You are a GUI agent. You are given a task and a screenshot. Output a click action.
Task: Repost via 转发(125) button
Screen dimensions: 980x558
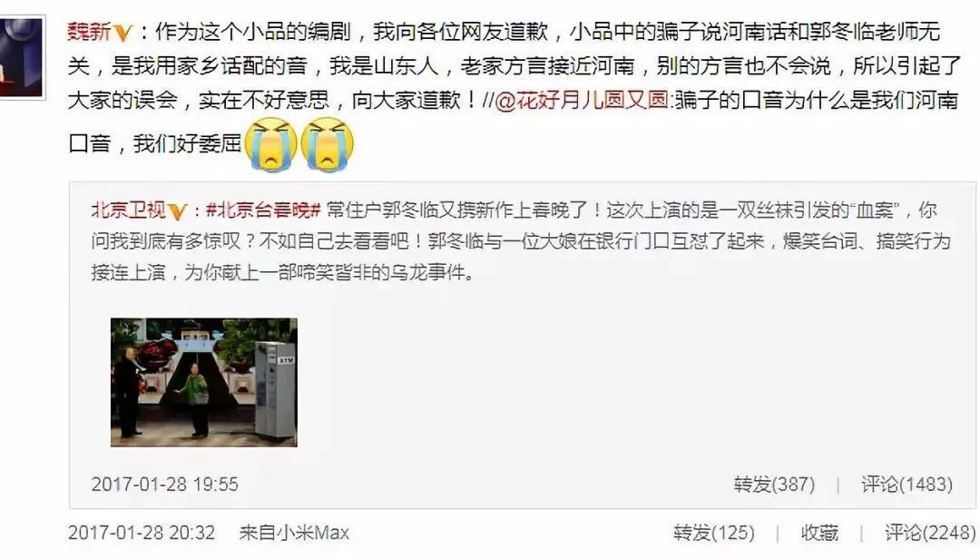tap(714, 533)
